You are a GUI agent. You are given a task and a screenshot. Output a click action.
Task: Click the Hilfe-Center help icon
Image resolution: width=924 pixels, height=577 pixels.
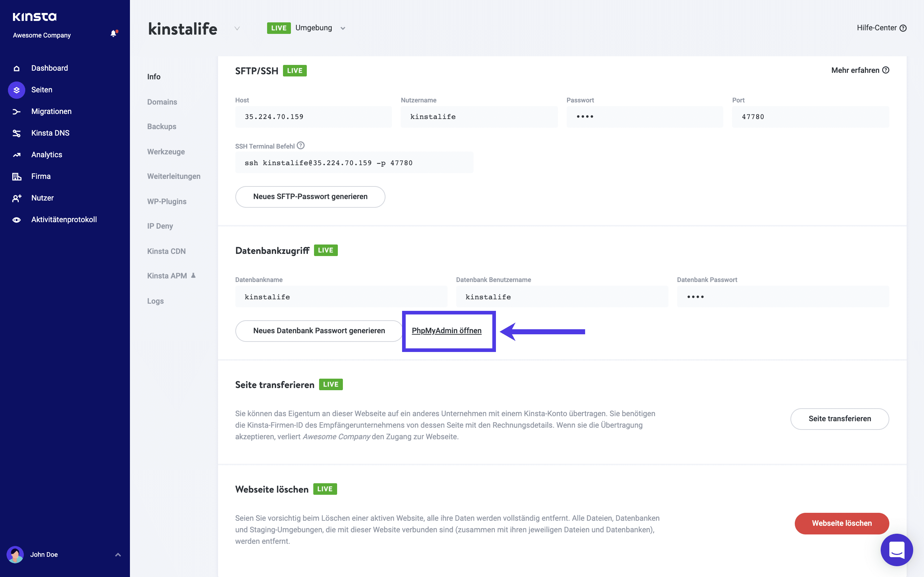point(903,27)
